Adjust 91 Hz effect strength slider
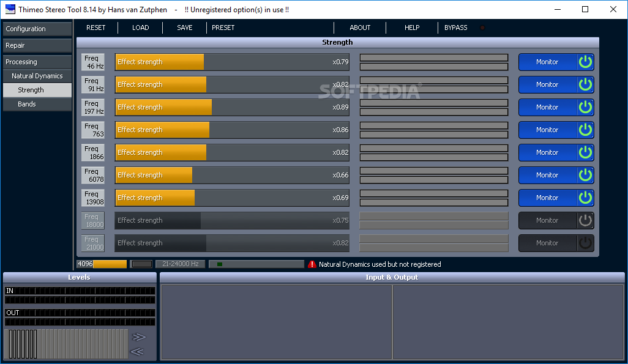628x364 pixels. pos(233,84)
